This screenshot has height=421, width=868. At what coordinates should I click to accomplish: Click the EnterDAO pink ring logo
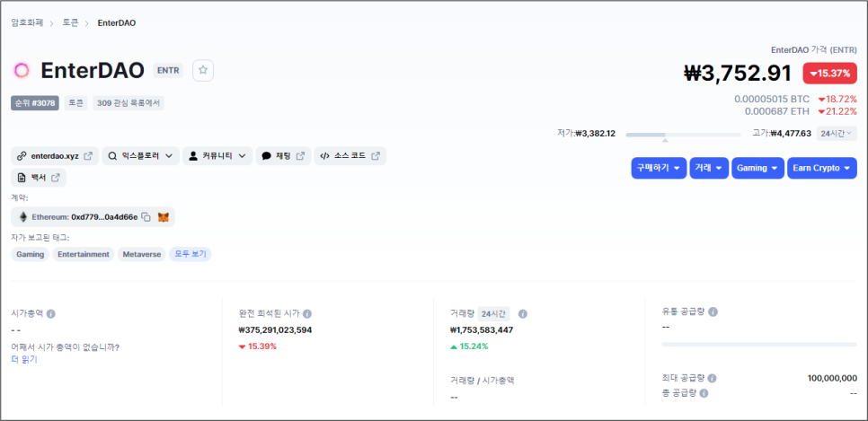[x=22, y=70]
